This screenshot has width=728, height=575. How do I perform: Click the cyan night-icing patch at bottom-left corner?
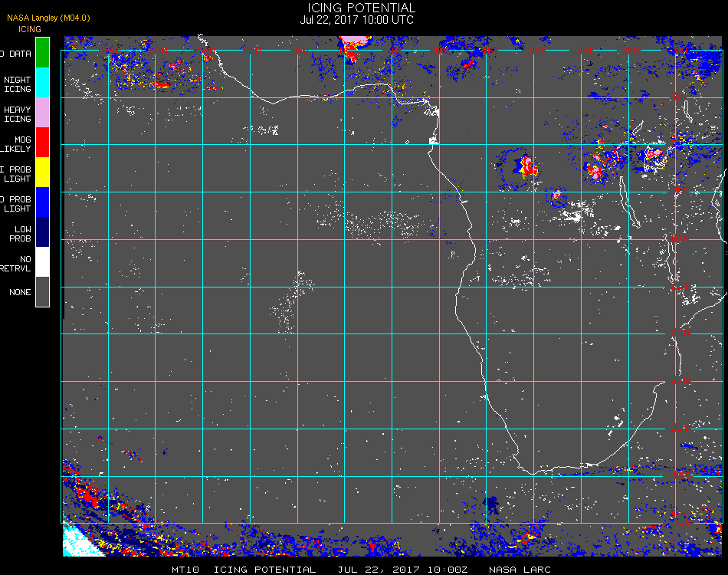pos(78,541)
